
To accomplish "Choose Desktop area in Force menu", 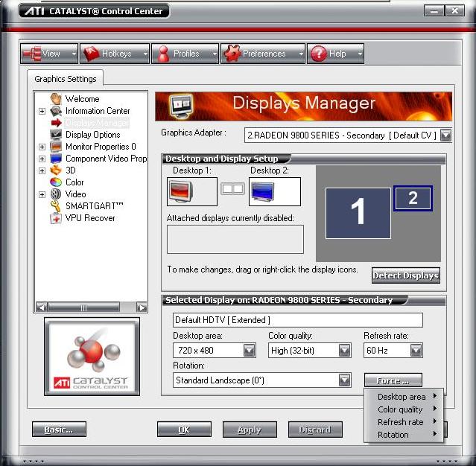I will (404, 397).
